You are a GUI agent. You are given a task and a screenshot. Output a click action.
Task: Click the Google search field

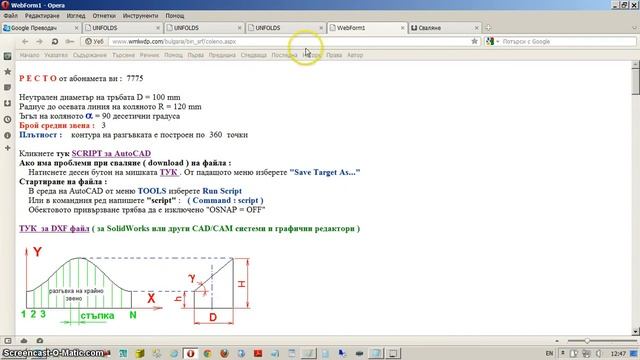pos(567,42)
